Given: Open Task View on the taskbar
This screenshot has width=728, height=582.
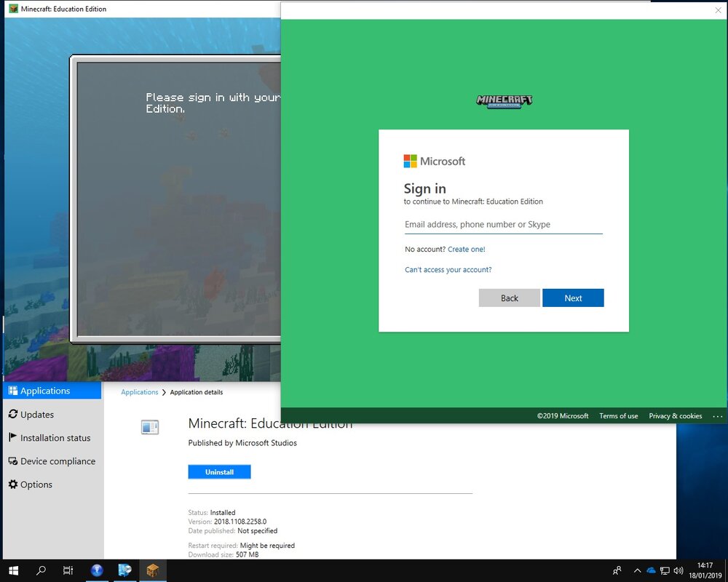Looking at the screenshot, I should tap(68, 570).
